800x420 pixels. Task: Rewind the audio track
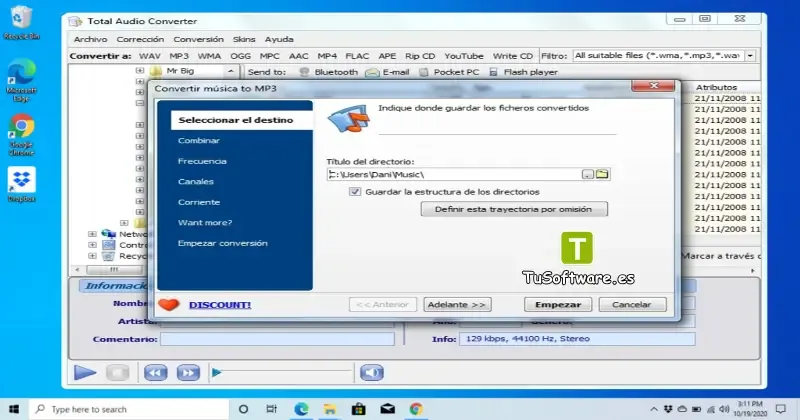(x=156, y=373)
